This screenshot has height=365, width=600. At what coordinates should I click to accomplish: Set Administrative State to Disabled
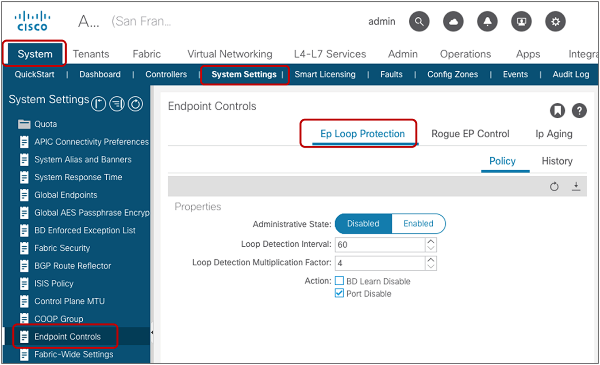363,223
